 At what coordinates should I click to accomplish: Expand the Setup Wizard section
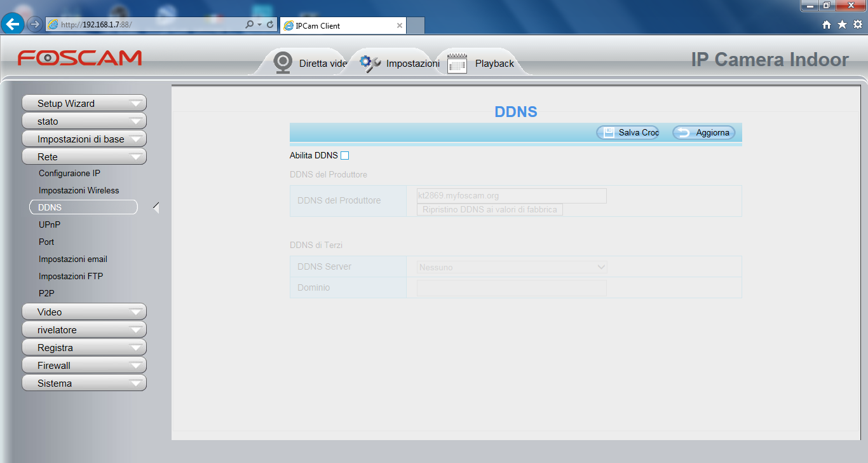pos(84,103)
